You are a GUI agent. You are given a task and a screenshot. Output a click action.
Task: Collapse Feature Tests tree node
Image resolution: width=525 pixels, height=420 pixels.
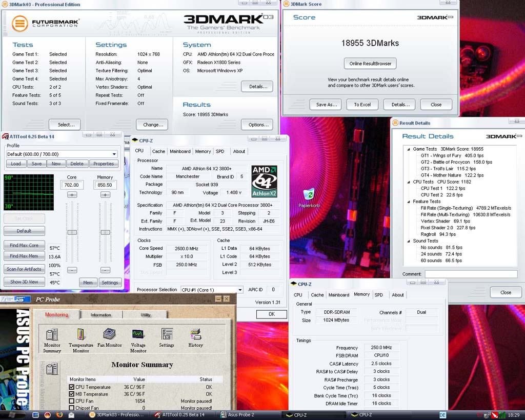tap(409, 202)
